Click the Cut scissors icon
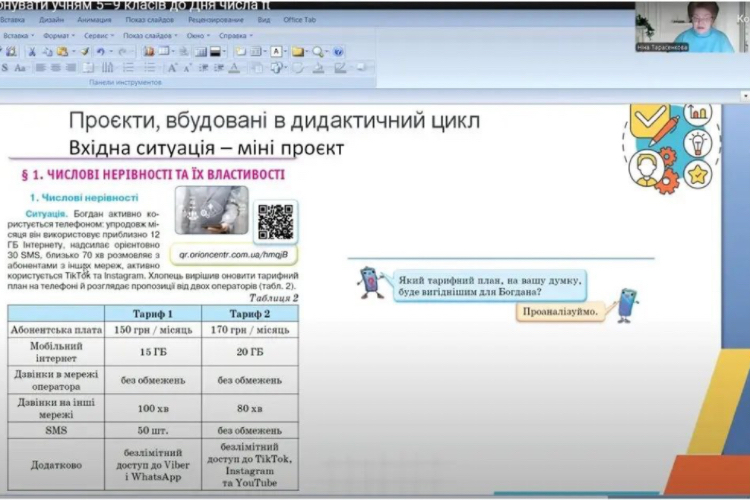The image size is (750, 500). (x=33, y=51)
